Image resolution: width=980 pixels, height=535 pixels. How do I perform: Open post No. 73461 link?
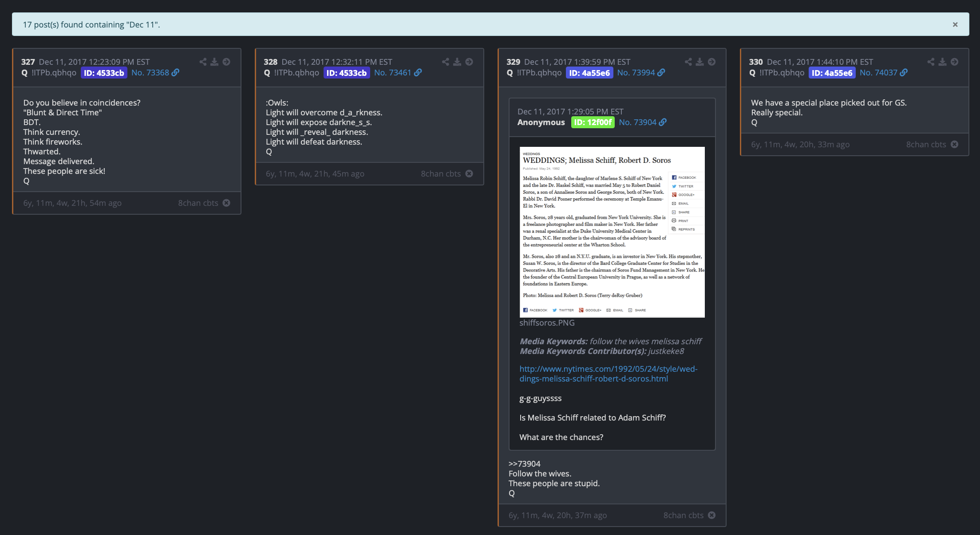pos(393,72)
